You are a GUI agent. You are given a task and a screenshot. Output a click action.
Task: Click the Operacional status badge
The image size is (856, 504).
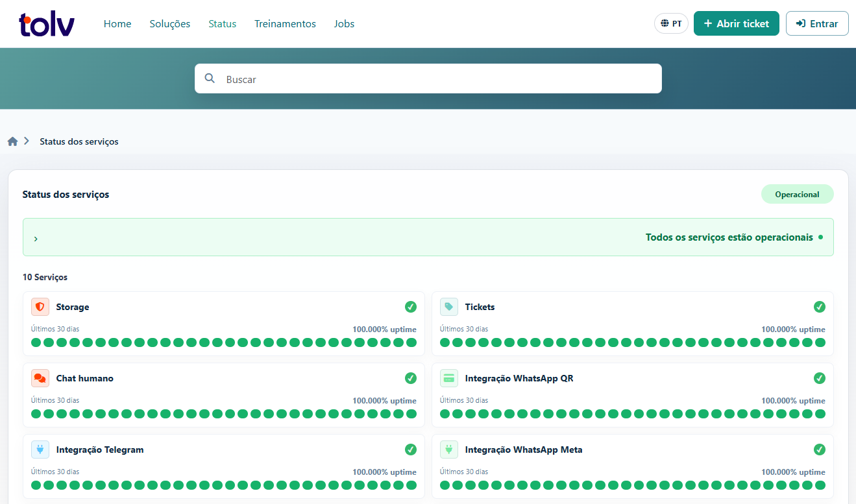pyautogui.click(x=797, y=195)
